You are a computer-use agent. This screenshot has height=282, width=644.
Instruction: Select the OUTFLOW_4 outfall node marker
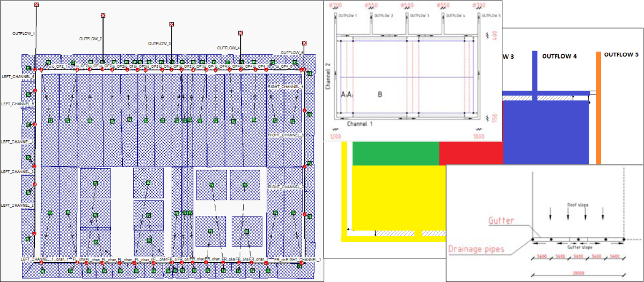pyautogui.click(x=240, y=33)
